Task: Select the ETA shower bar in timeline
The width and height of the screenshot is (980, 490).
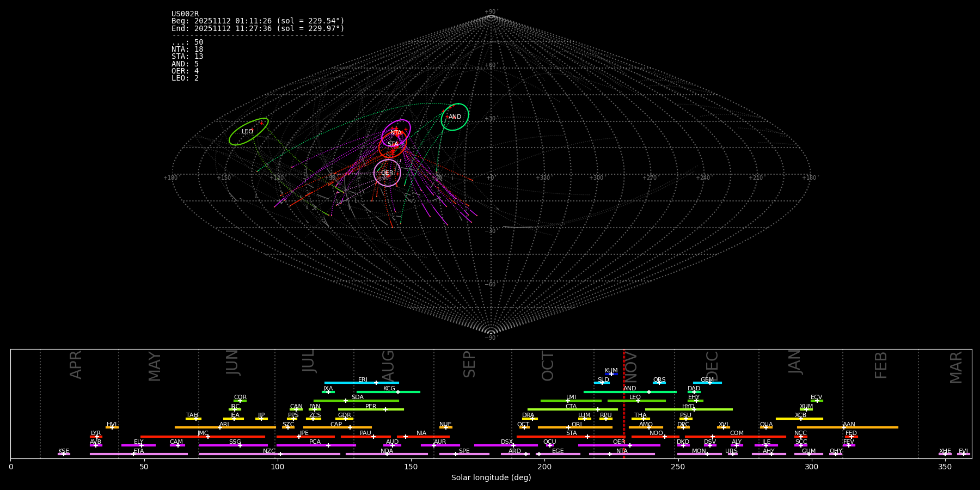Action: (x=138, y=454)
